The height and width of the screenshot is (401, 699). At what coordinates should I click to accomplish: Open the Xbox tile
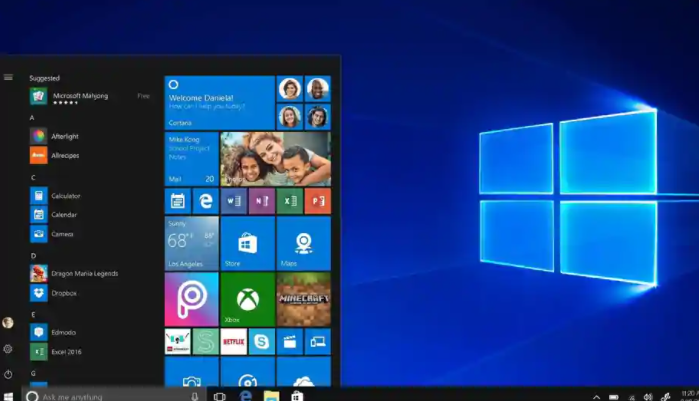point(247,299)
